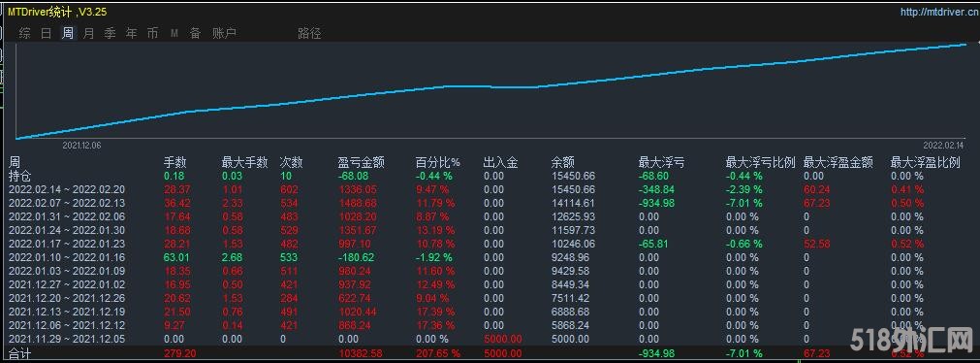Screen dimensions: 980x363
Task: Show the 年 yearly statistics
Action: point(131,33)
